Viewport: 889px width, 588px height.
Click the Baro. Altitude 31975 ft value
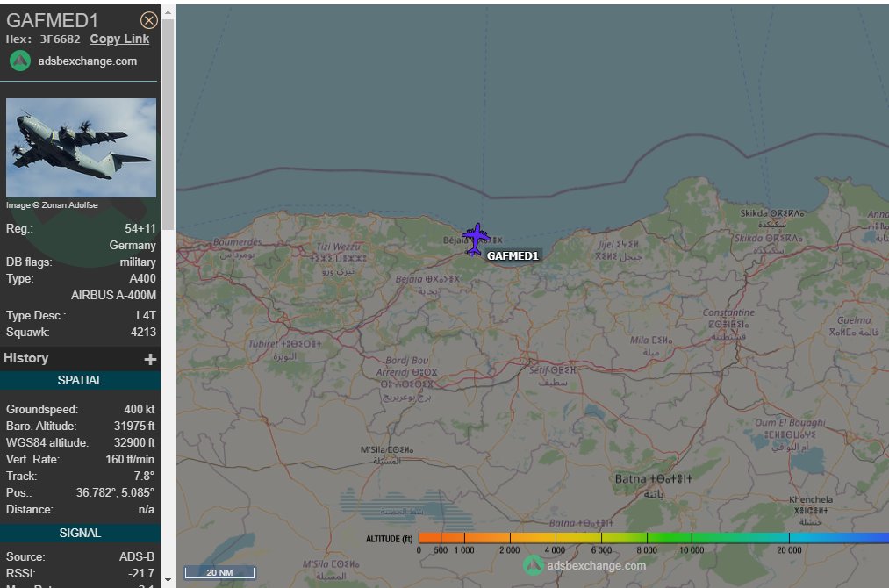tap(134, 426)
